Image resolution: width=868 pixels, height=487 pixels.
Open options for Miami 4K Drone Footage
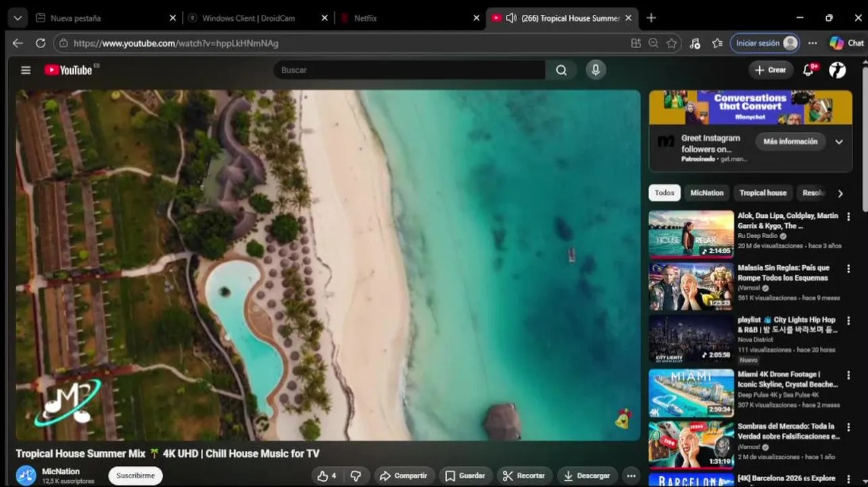[x=848, y=375]
